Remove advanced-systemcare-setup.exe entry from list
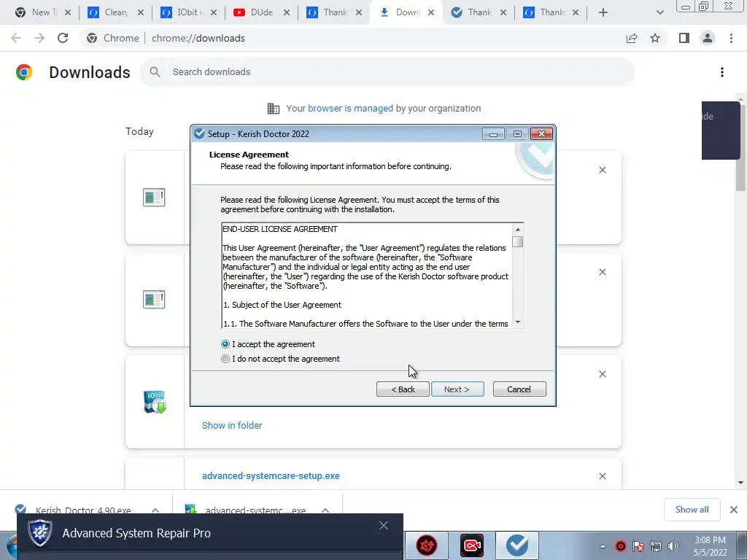Screen dimensions: 747x560 602,476
